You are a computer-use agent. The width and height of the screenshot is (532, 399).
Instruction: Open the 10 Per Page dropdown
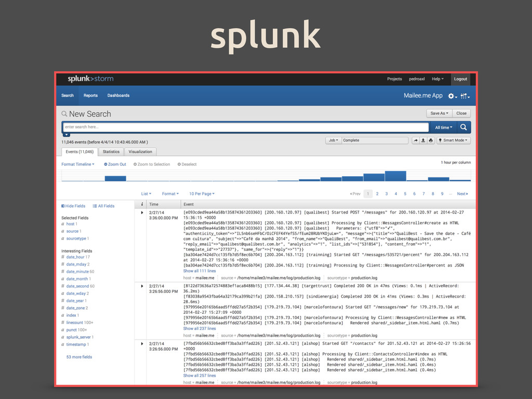pos(202,194)
